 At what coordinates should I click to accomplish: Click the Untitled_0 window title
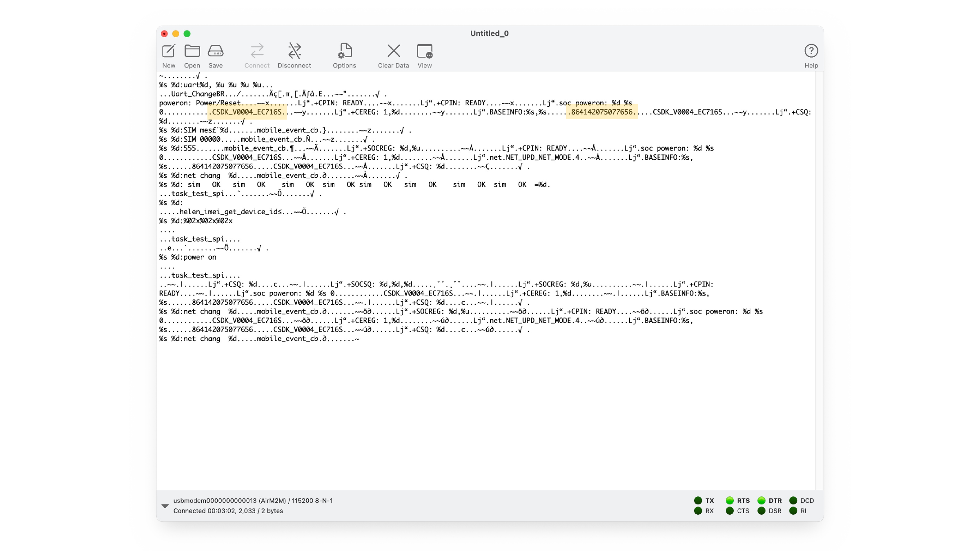(x=489, y=33)
